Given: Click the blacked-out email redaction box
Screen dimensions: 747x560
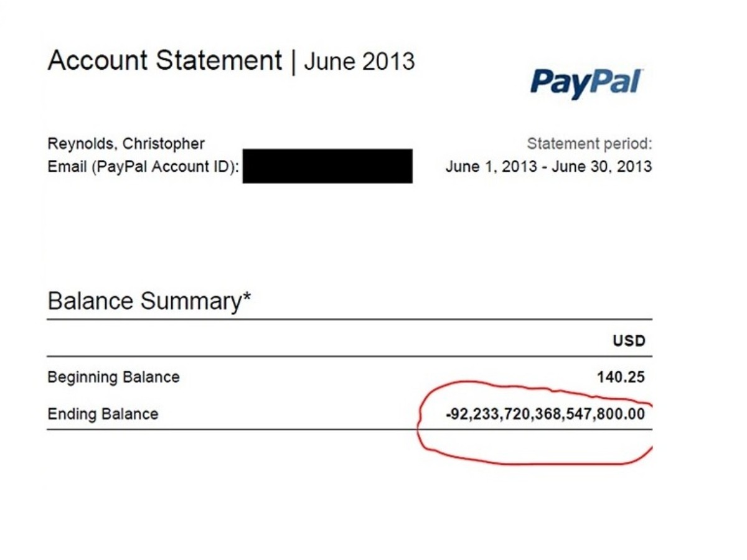Looking at the screenshot, I should (327, 166).
